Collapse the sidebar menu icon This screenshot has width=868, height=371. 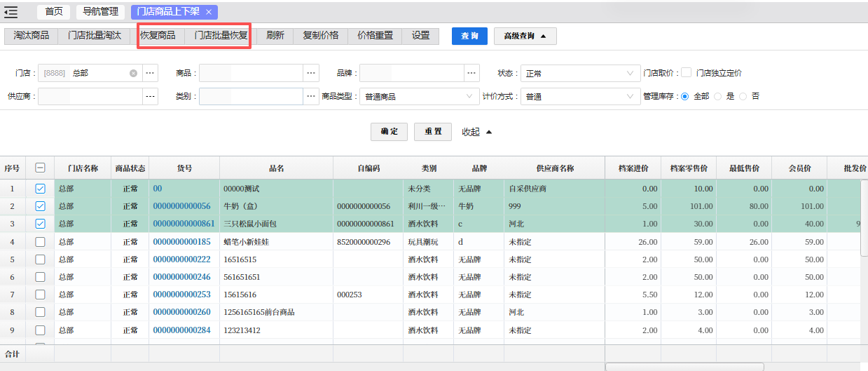tap(11, 11)
